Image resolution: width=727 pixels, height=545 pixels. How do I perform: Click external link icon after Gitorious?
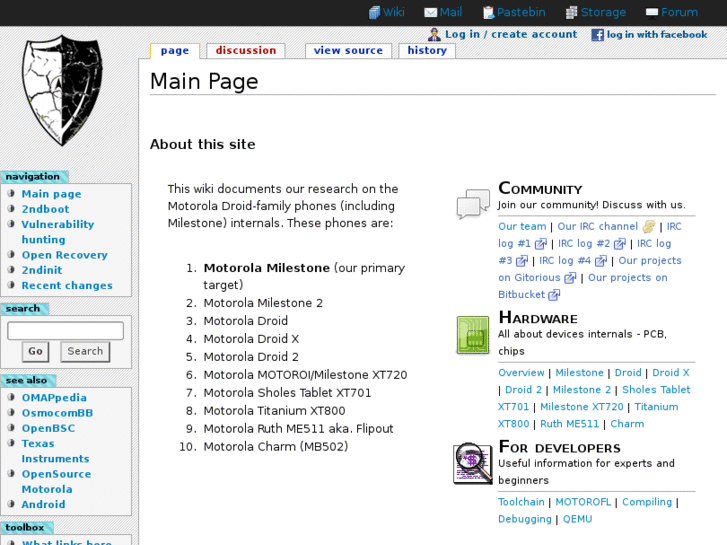click(570, 278)
